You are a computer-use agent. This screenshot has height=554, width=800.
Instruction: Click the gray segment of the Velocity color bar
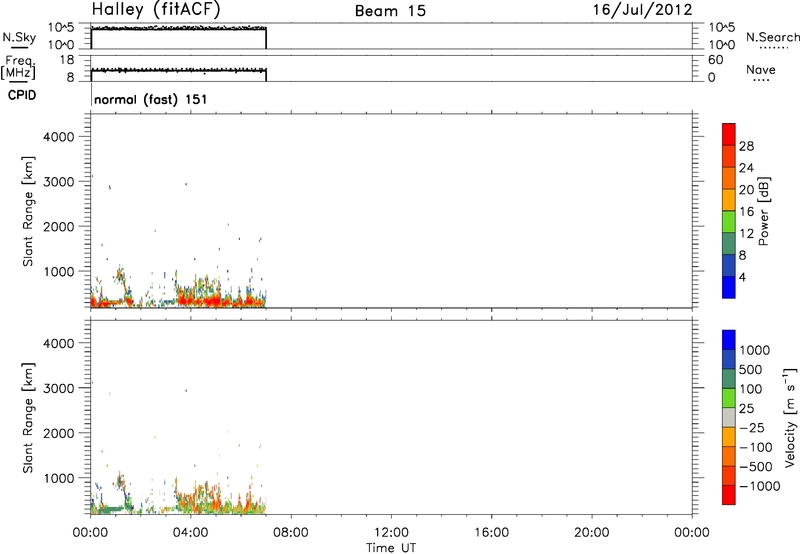pos(729,417)
